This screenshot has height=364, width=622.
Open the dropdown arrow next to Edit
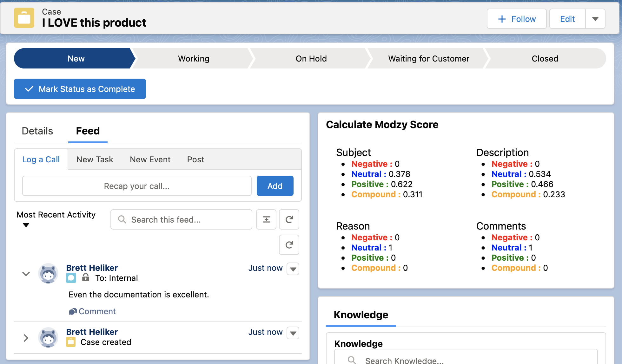point(595,19)
